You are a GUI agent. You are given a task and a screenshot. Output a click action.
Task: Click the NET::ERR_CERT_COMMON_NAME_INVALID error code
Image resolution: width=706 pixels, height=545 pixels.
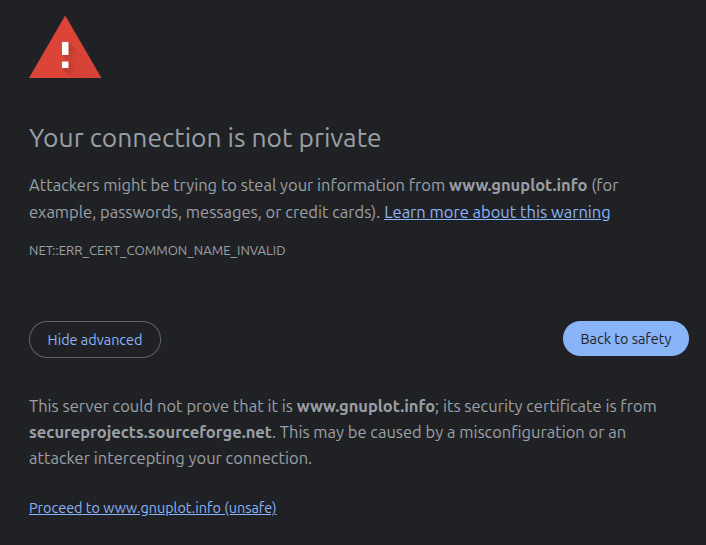[157, 250]
